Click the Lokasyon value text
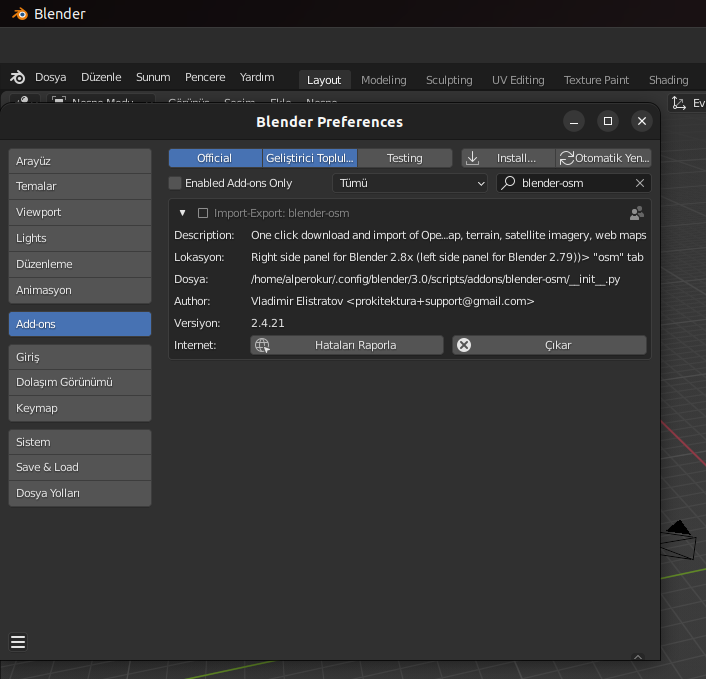 click(x=447, y=257)
